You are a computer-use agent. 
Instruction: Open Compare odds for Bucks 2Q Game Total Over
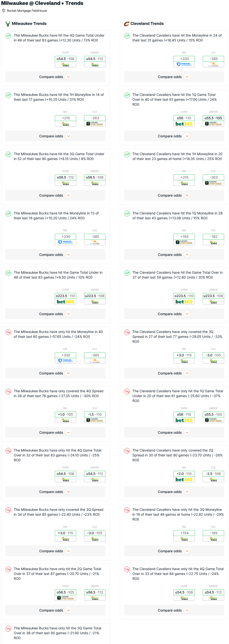click(x=56, y=610)
